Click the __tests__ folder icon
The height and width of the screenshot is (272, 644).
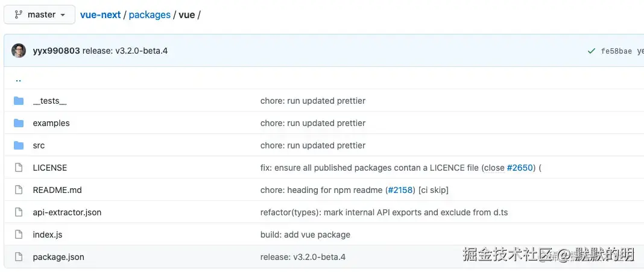(19, 101)
